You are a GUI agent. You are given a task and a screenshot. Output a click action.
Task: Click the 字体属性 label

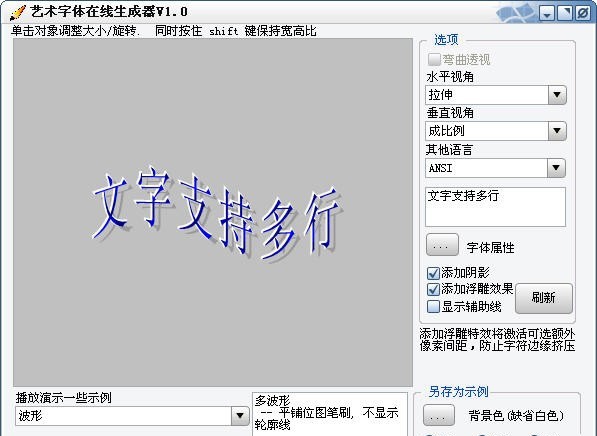coord(490,248)
